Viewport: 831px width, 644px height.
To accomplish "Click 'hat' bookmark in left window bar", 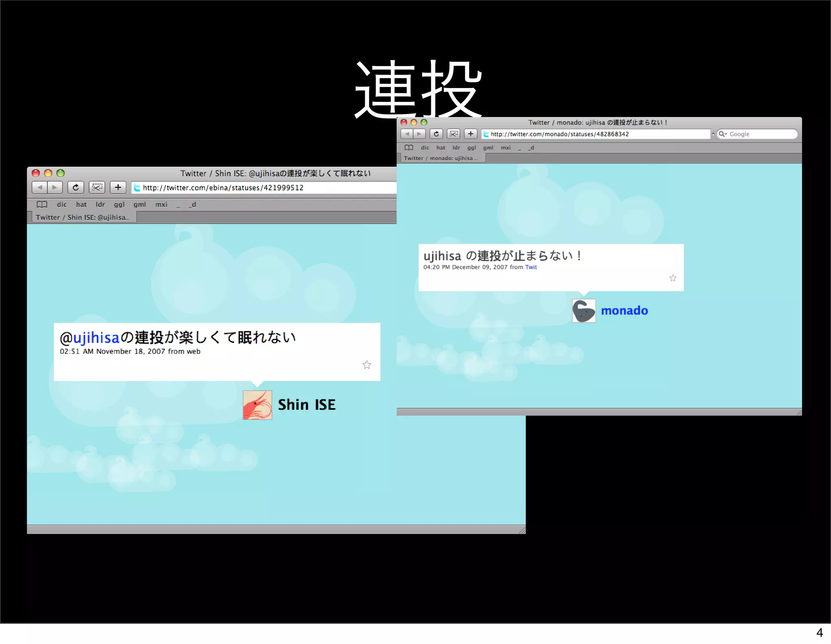I will (x=81, y=205).
